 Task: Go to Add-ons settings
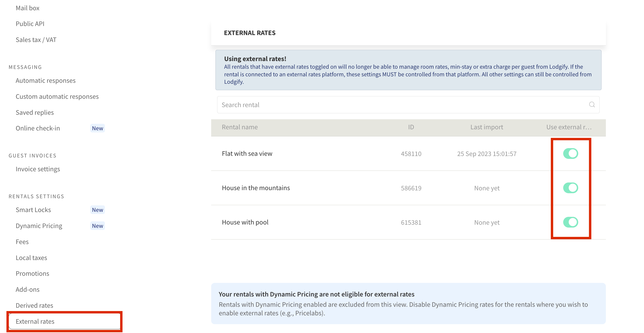(x=27, y=290)
